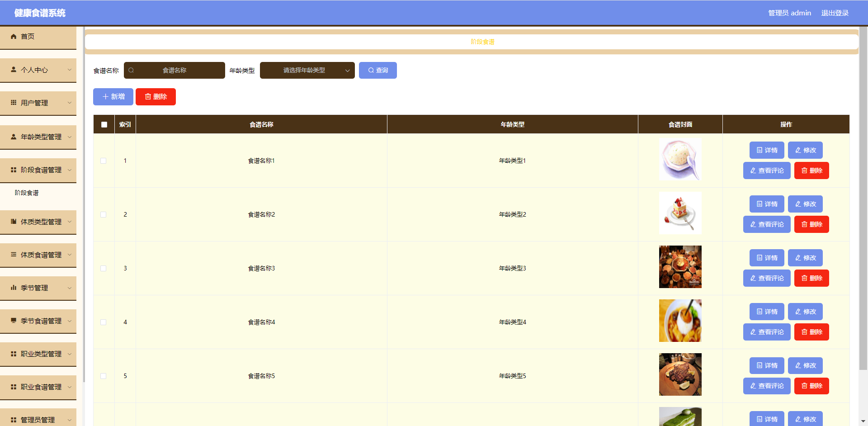This screenshot has height=426, width=868.
Task: Click the home icon beside 首页
Action: (14, 37)
